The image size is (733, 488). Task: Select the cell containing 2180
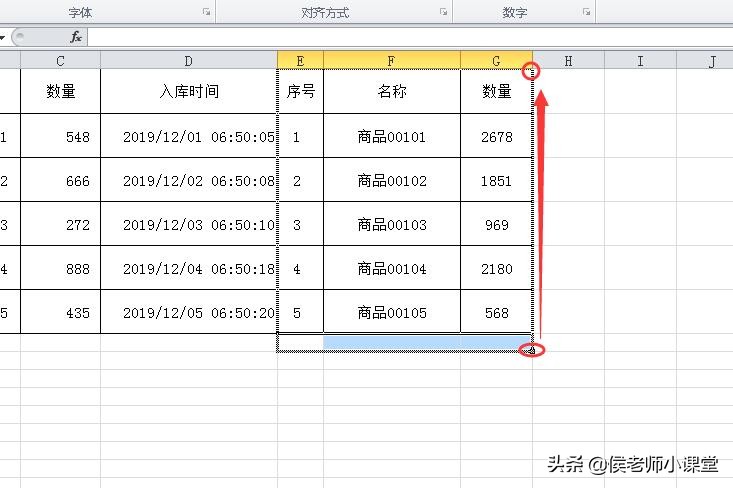tap(496, 268)
